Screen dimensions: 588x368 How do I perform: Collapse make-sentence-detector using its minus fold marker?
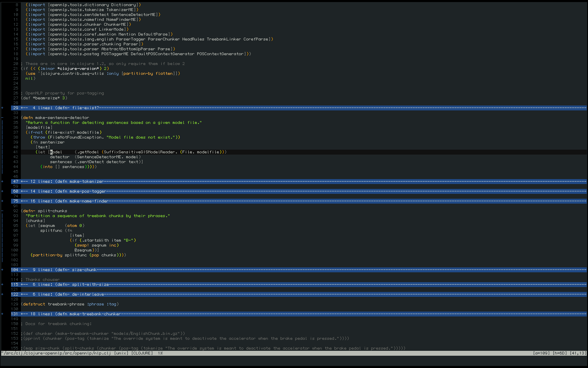click(x=2, y=118)
